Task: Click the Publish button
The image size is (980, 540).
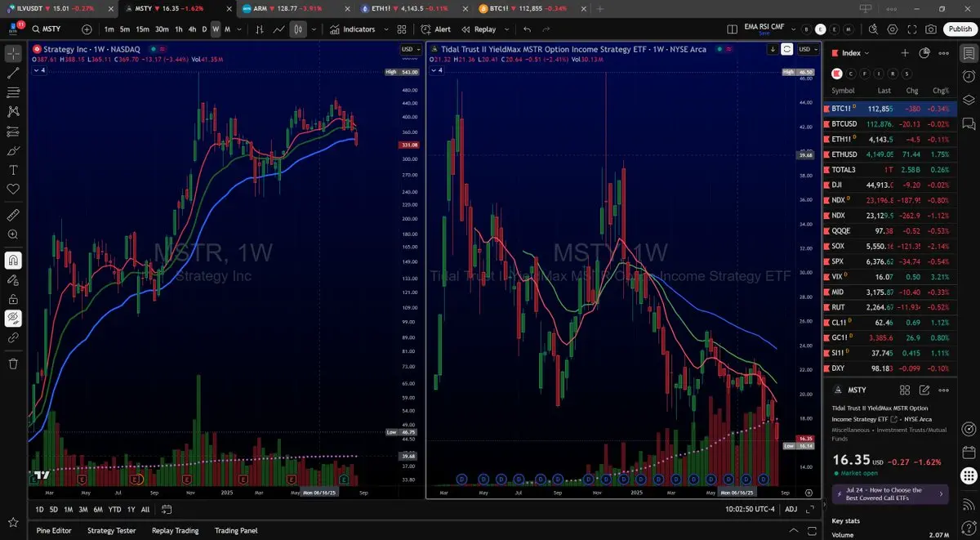Action: click(960, 29)
